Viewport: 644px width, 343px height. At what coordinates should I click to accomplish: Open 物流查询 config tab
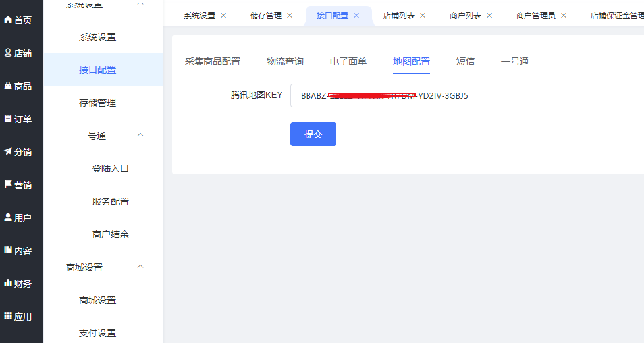point(285,62)
